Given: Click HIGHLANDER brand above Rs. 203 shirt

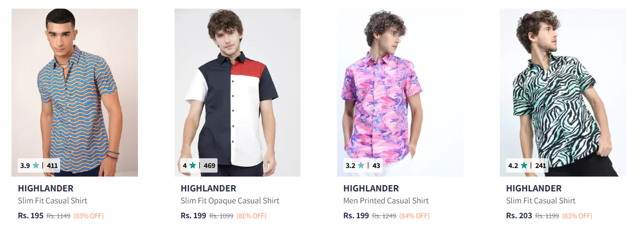Looking at the screenshot, I should 534,189.
